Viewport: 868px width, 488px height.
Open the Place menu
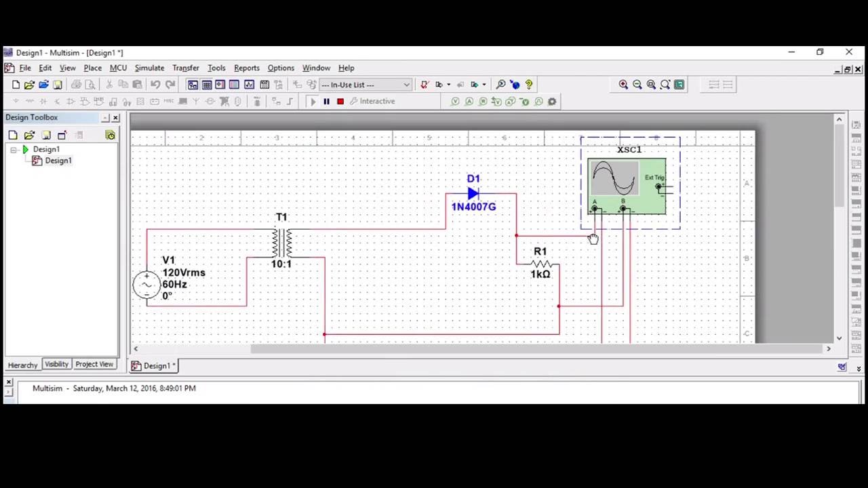(93, 68)
